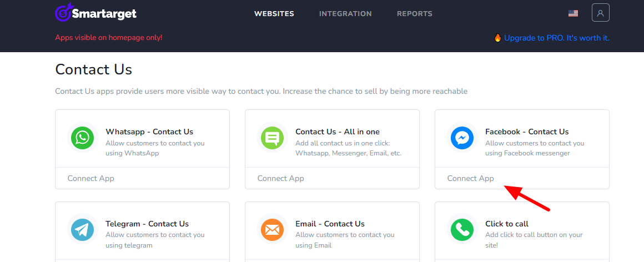Viewport: 644px width, 262px height.
Task: Go to the INTEGRATION menu
Action: (345, 13)
